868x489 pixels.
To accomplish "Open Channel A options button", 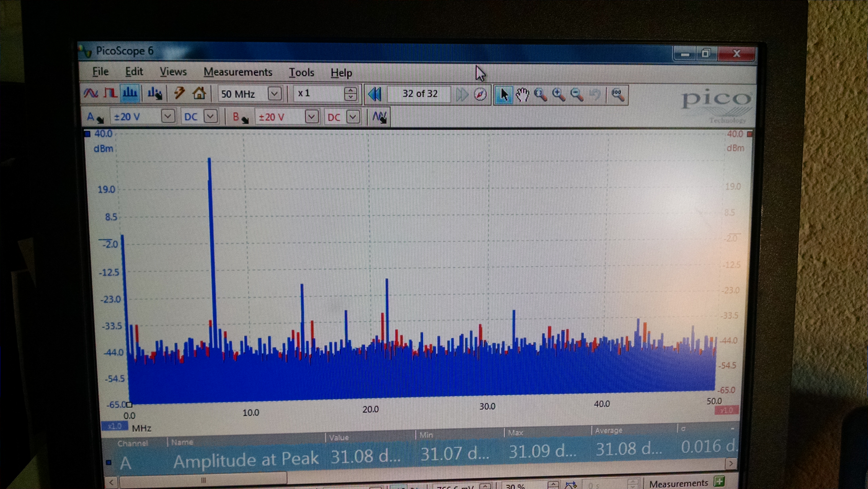I will 94,117.
